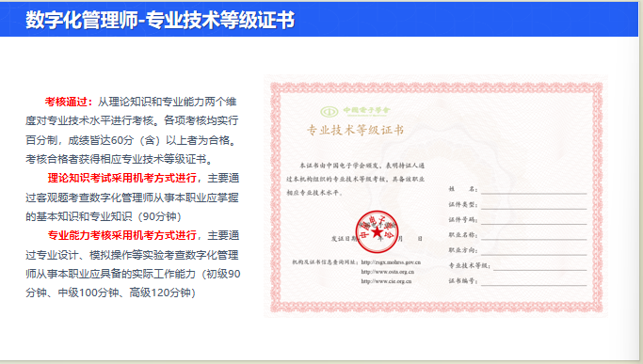Click the certificate heading 专业技术等级证书
Viewport: 643px width, 364px height.
(x=356, y=130)
